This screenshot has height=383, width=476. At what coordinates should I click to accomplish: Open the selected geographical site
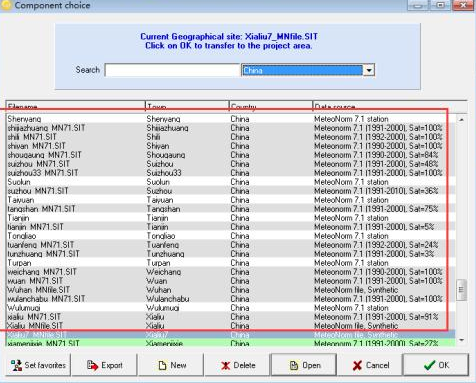(x=304, y=365)
